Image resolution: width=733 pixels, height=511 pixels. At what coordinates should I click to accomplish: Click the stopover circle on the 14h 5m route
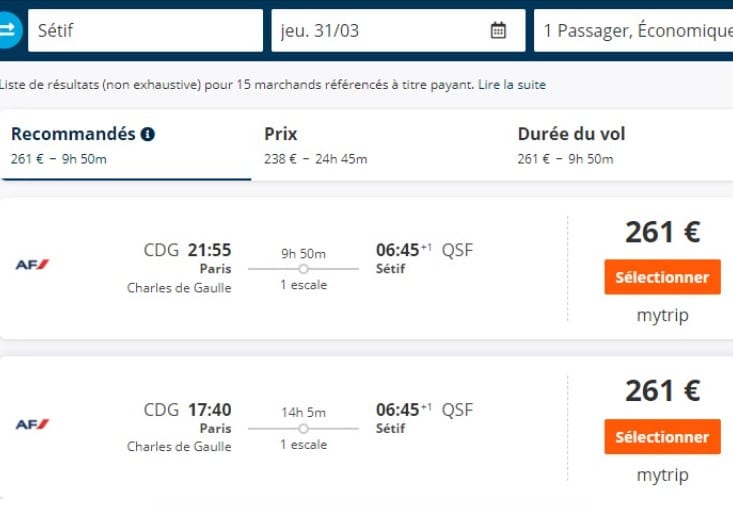click(303, 428)
